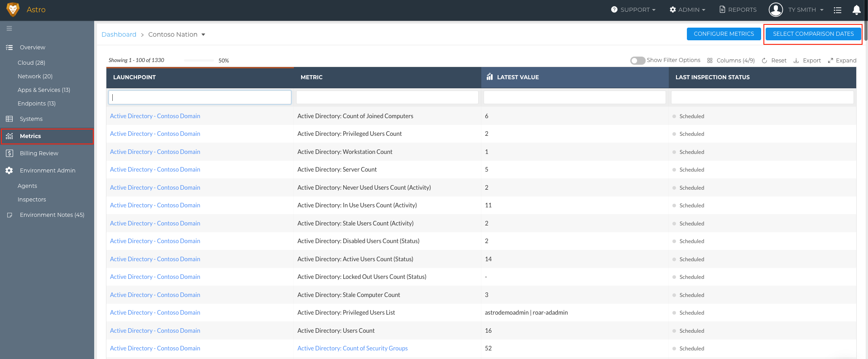
Task: Open Columns (4/9) chooser
Action: point(731,61)
